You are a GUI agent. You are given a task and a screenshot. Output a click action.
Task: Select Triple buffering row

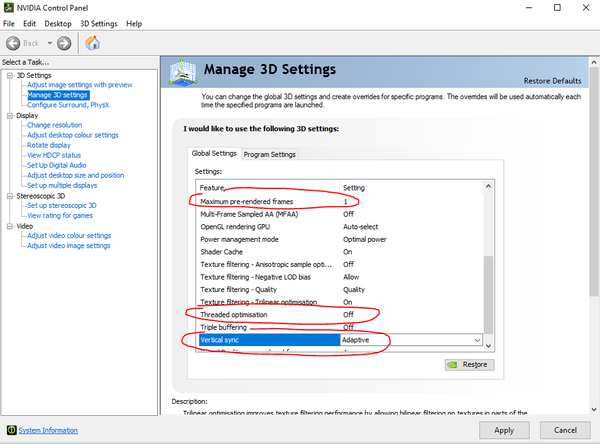339,327
